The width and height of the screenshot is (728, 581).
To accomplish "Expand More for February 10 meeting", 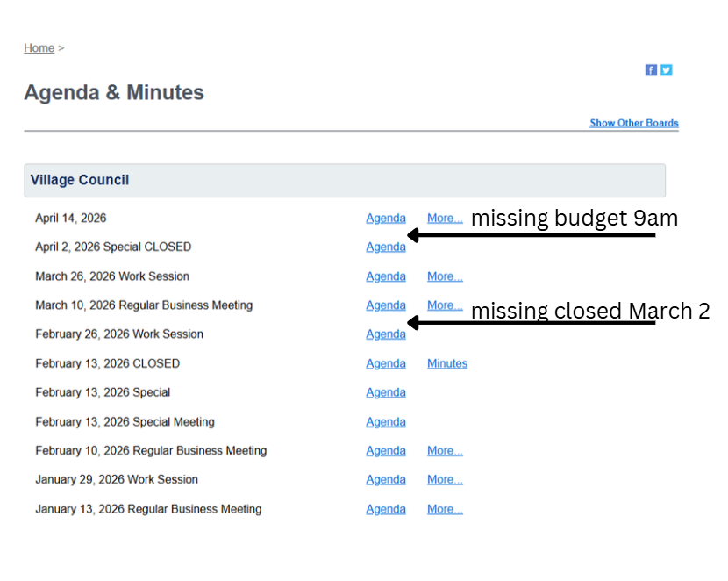I will pyautogui.click(x=445, y=451).
